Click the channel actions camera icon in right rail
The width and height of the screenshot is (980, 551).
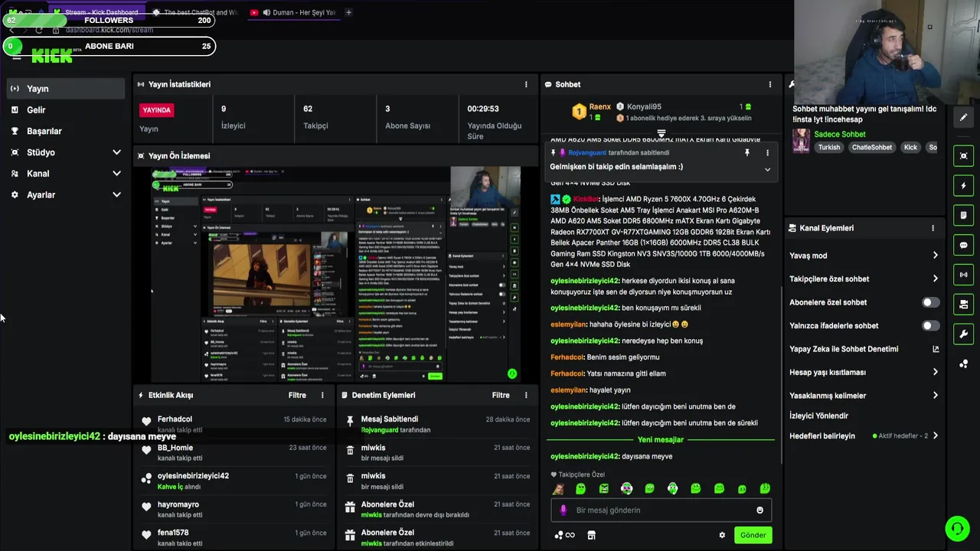(963, 305)
